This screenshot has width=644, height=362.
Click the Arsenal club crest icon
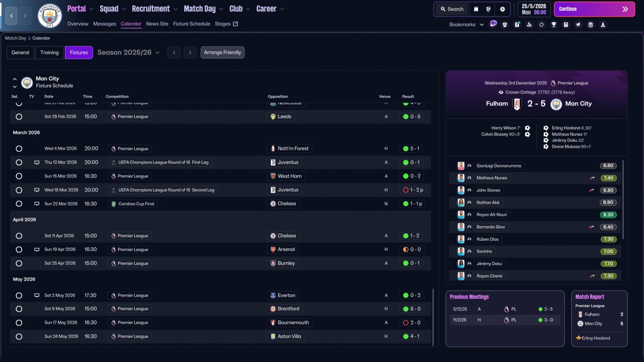pyautogui.click(x=273, y=249)
